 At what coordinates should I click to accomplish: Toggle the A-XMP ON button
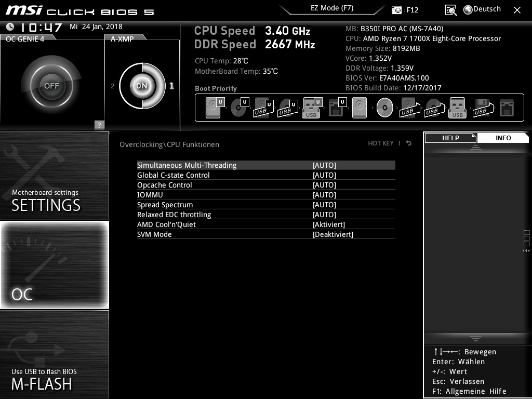[142, 86]
